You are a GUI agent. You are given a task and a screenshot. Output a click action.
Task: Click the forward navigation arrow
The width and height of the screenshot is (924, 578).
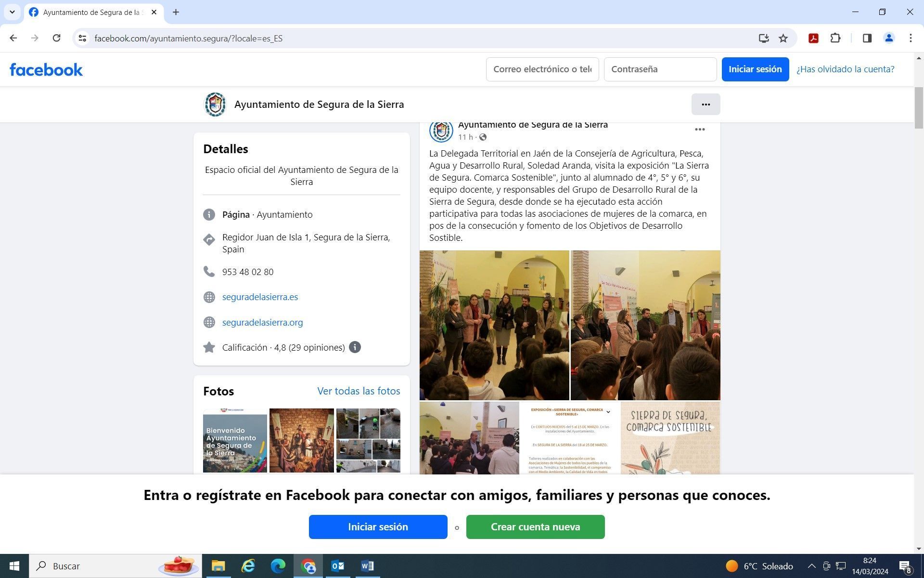pos(35,38)
